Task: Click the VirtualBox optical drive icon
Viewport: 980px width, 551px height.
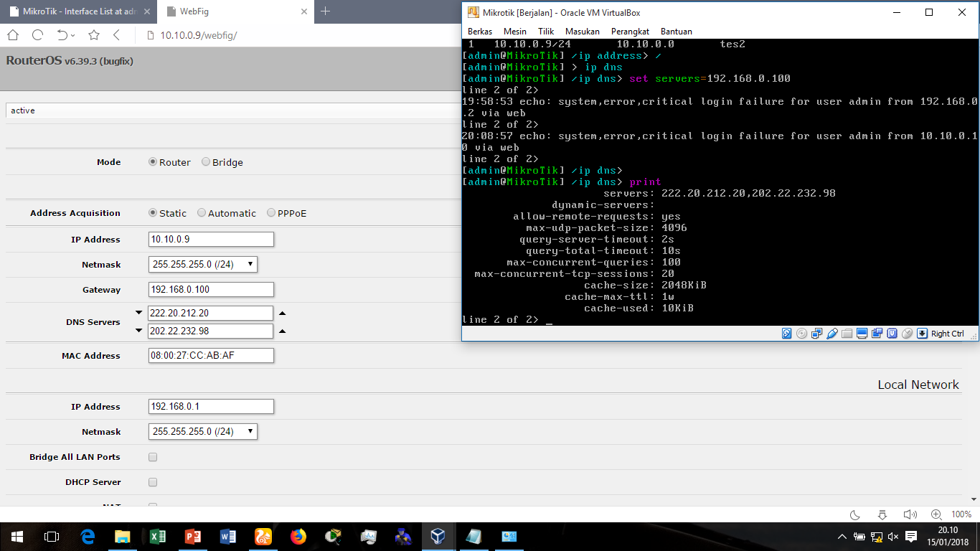Action: point(801,334)
